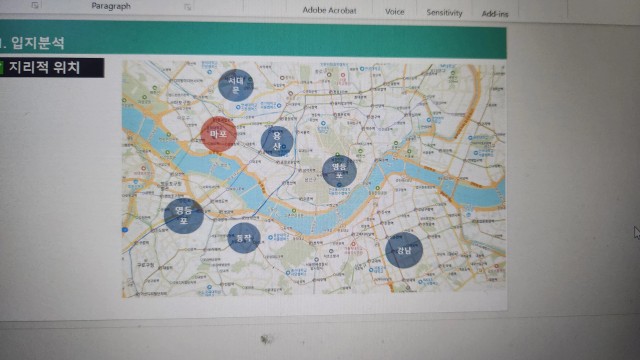The image size is (640, 360).
Task: Select the 동작 circle marker
Action: [244, 238]
